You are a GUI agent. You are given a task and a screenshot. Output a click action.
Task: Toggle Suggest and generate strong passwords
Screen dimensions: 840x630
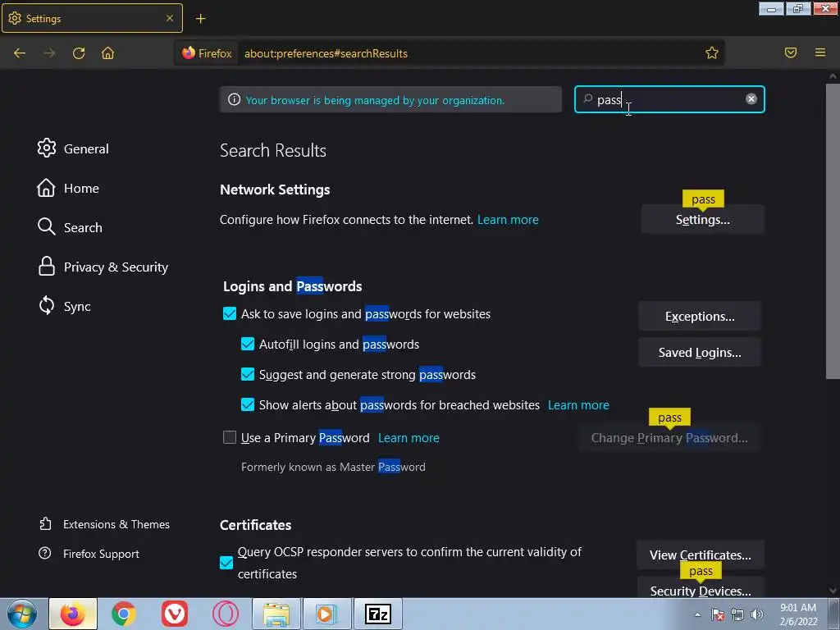[248, 374]
